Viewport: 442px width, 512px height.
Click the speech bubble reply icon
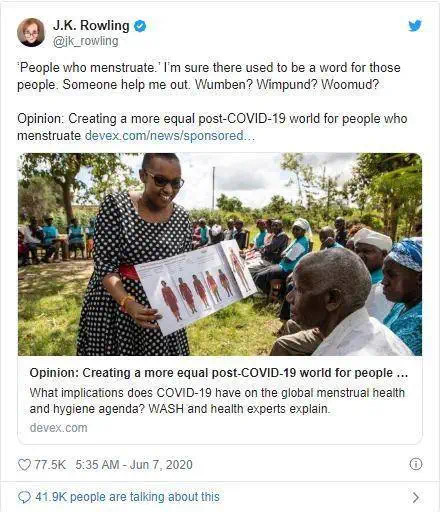pos(24,497)
